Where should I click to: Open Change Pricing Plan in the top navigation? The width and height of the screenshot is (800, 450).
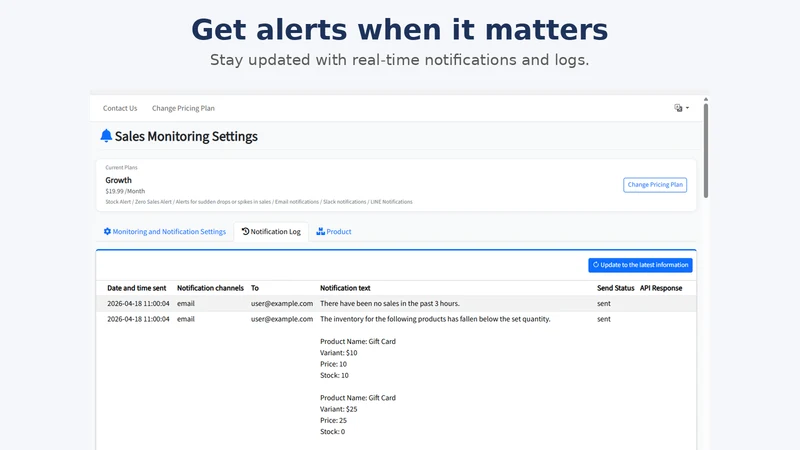tap(183, 108)
